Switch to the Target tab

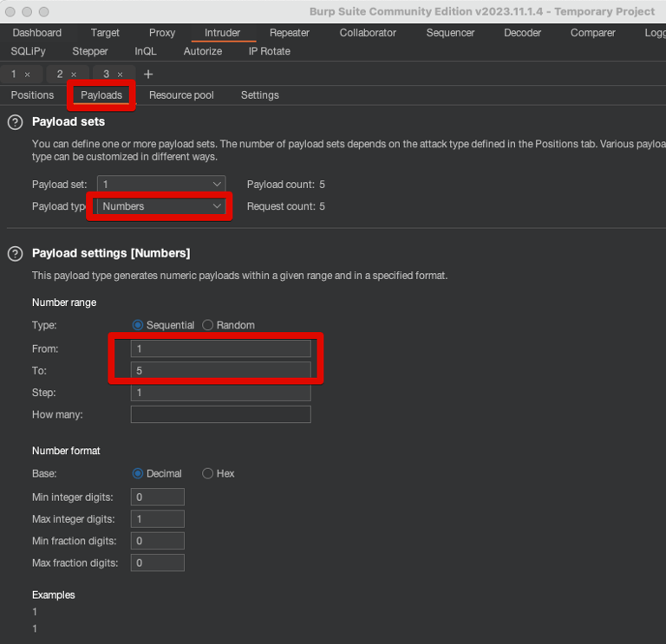point(105,33)
